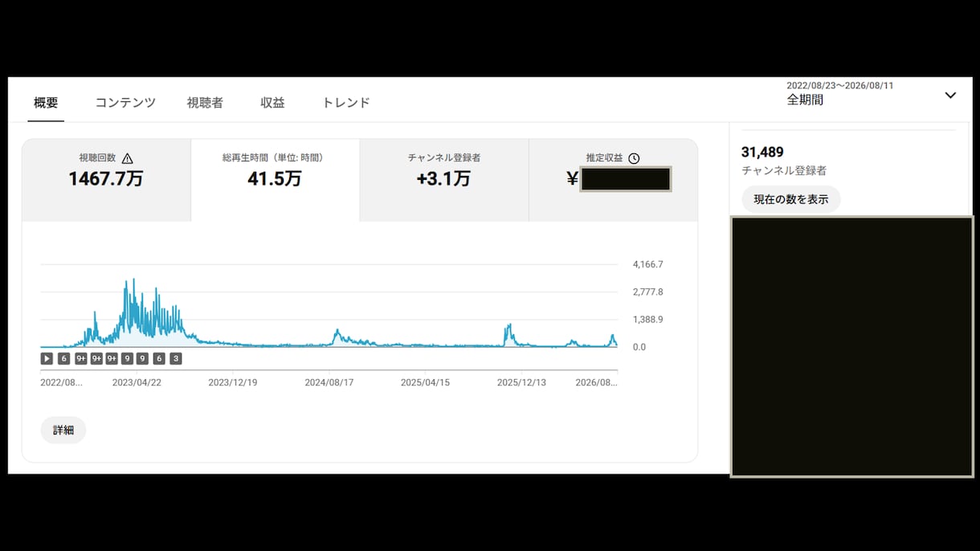Click the 2,777.8 y-axis label
Image resolution: width=980 pixels, height=551 pixels.
(x=648, y=292)
